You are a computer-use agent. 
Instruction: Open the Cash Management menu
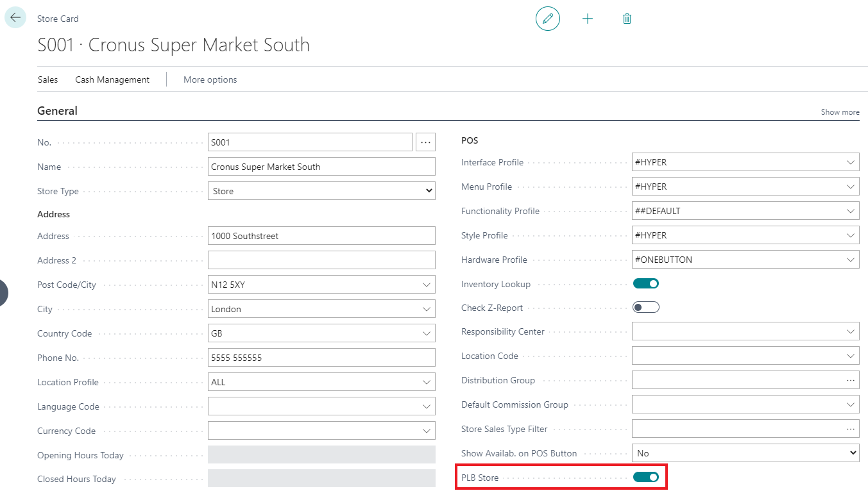112,79
